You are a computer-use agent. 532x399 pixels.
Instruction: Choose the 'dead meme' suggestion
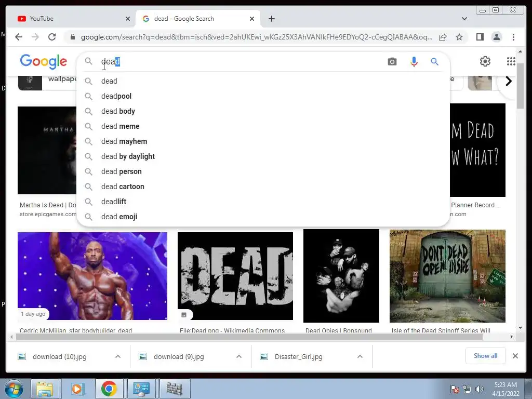[x=263, y=126]
